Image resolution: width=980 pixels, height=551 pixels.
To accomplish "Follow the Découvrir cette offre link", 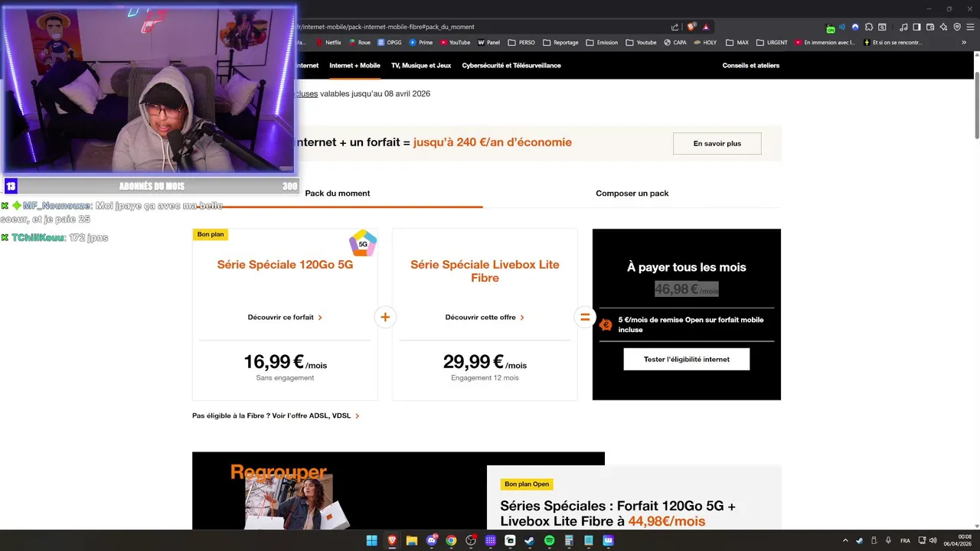I will point(485,317).
